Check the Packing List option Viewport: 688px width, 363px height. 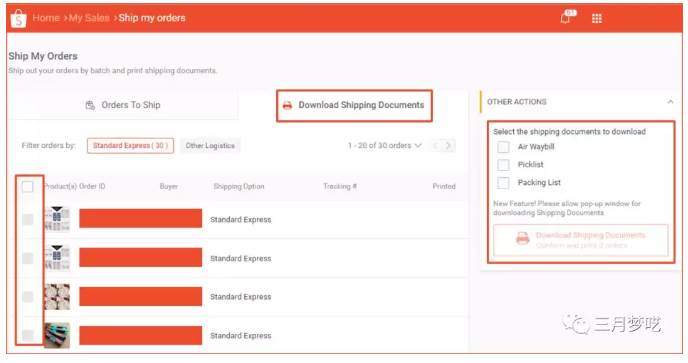(503, 183)
